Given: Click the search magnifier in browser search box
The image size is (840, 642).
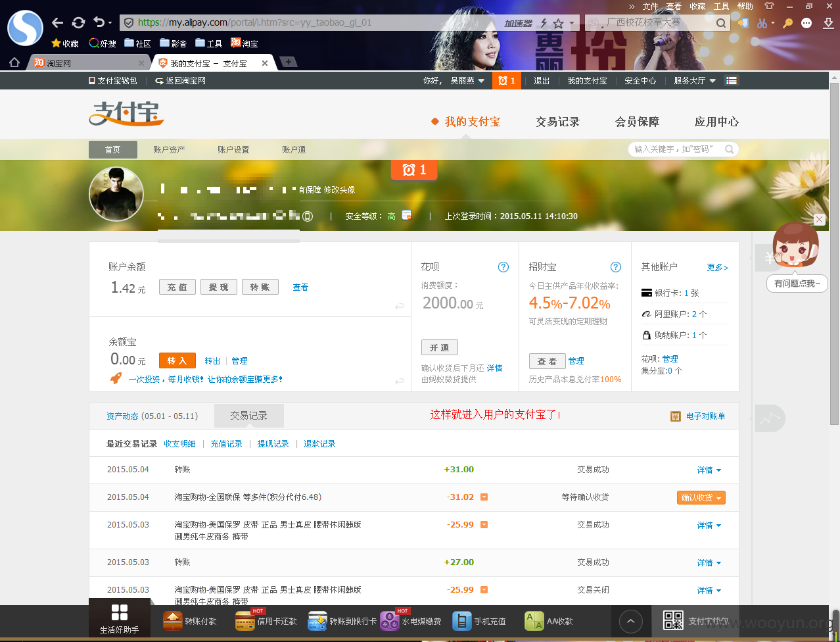Looking at the screenshot, I should (x=721, y=23).
